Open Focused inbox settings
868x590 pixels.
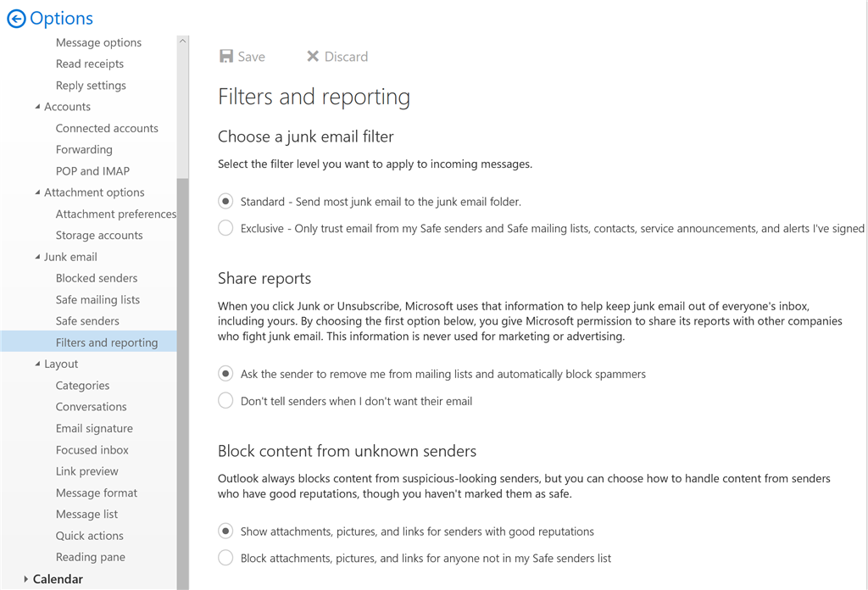[92, 450]
